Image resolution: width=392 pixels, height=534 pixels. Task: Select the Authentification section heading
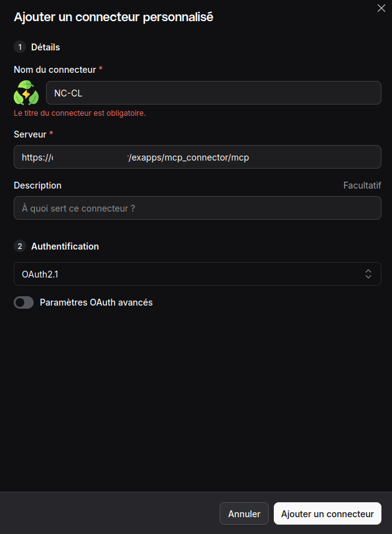65,246
